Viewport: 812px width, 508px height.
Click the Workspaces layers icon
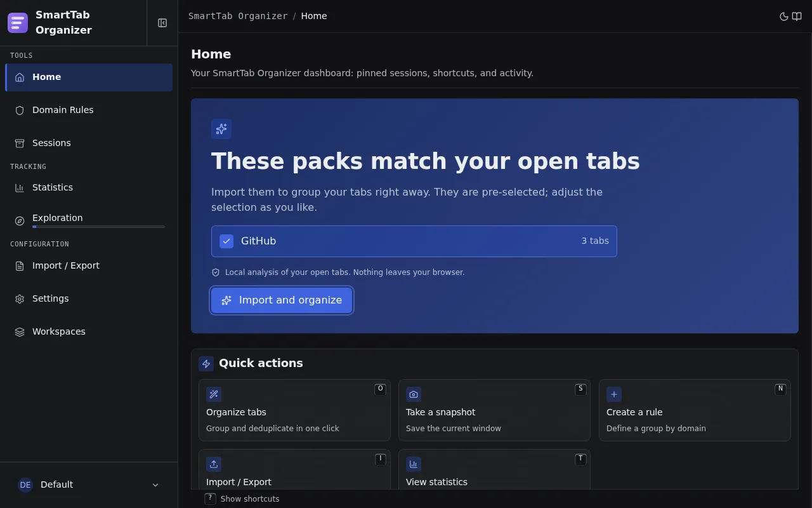coord(20,331)
